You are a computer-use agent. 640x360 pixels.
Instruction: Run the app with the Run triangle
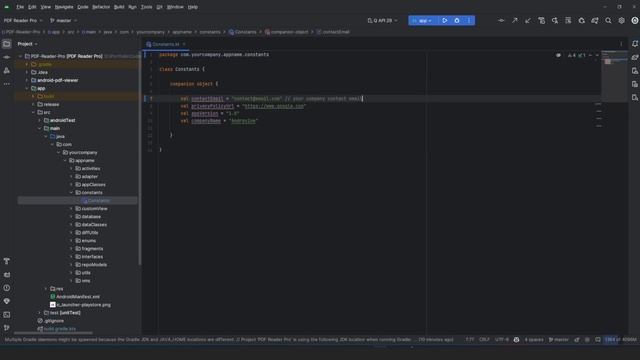click(444, 20)
